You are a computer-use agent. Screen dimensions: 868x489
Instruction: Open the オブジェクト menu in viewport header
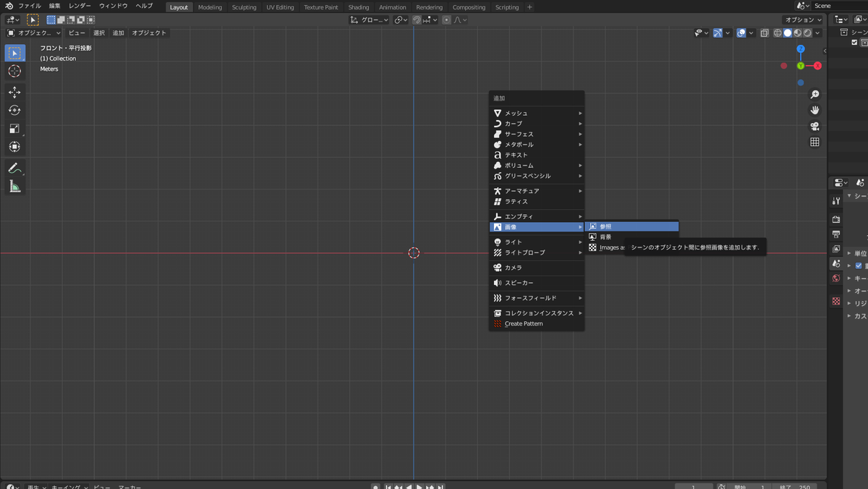149,33
